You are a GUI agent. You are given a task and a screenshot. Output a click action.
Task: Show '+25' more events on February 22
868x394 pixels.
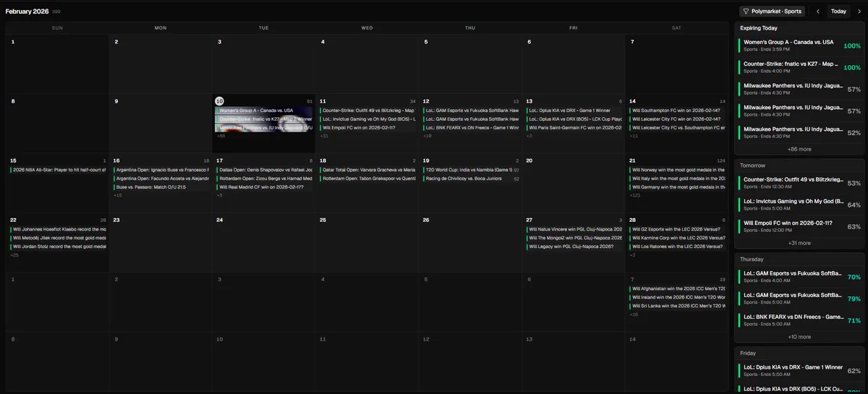[14, 255]
